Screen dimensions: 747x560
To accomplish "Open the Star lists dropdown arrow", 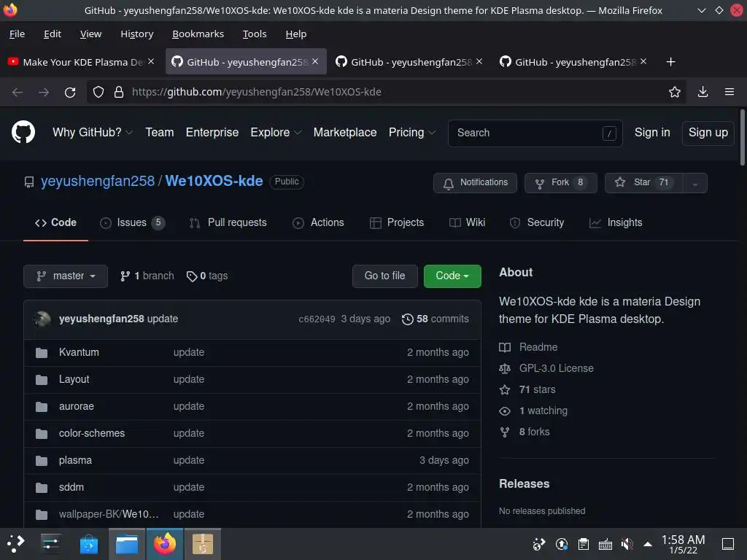I will click(x=695, y=183).
